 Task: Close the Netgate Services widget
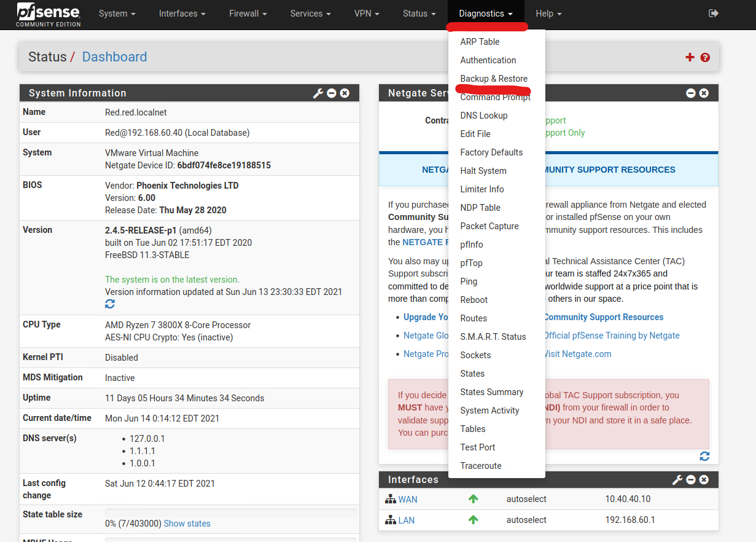pos(704,93)
